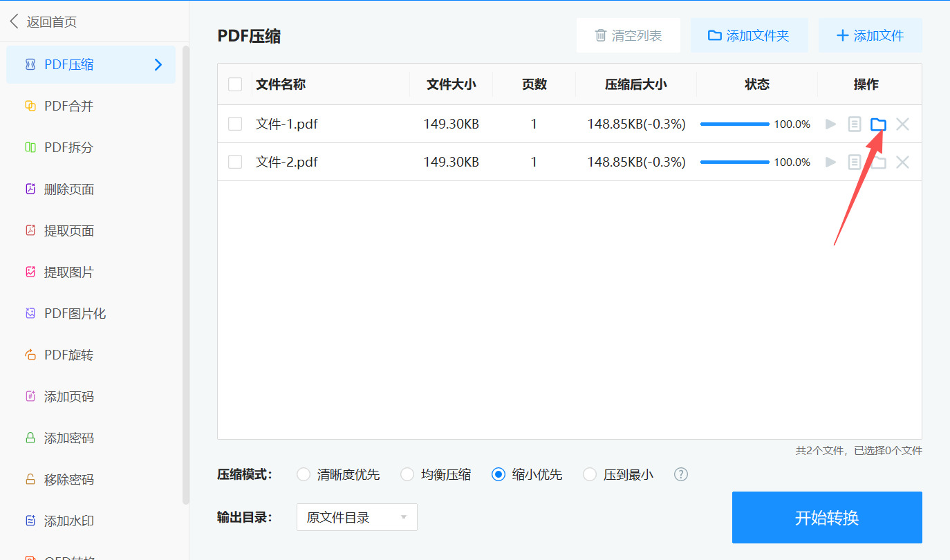
Task: Tick the checkbox for 文件-2.pdf
Action: point(235,162)
